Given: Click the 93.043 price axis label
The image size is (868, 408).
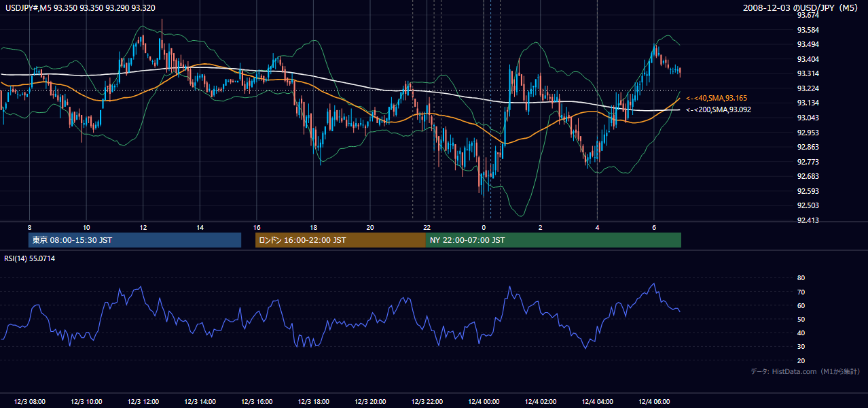Looking at the screenshot, I should pos(808,118).
